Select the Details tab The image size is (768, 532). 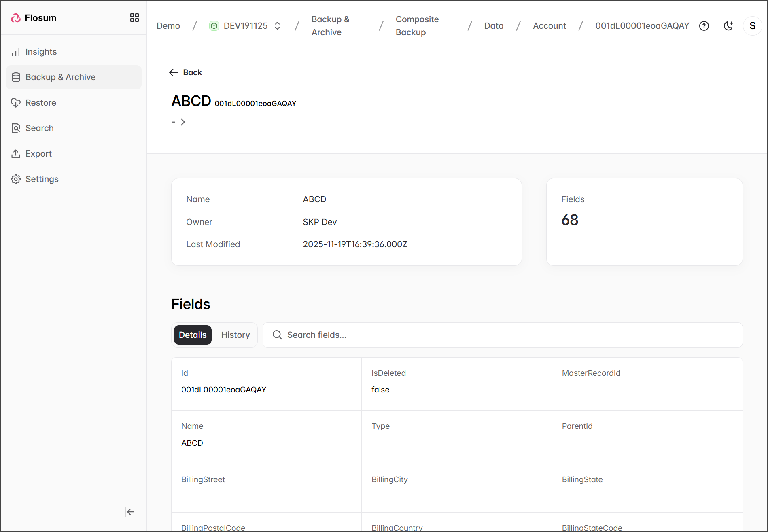(193, 335)
